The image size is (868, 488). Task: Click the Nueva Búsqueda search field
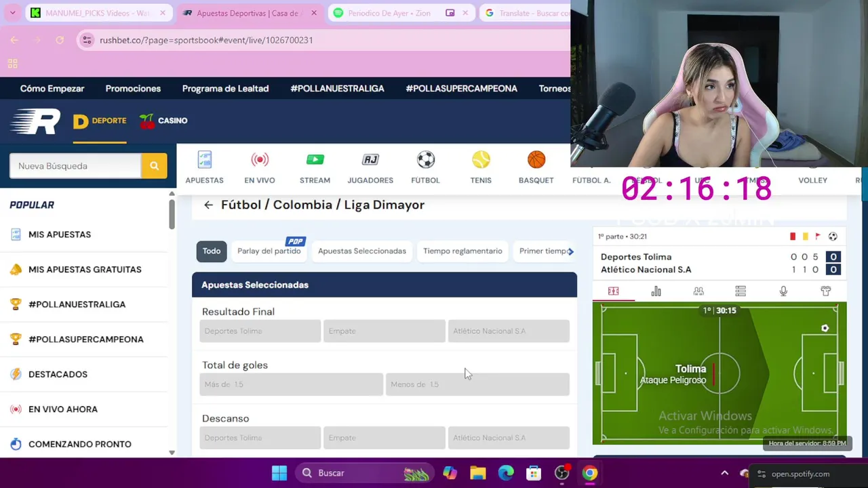pos(75,166)
